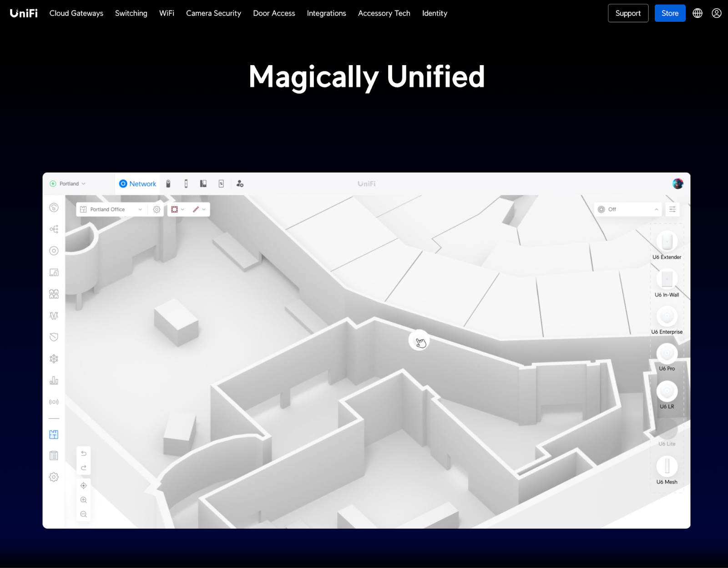Image resolution: width=728 pixels, height=568 pixels.
Task: Pick the U6 Extender access point
Action: 667,245
